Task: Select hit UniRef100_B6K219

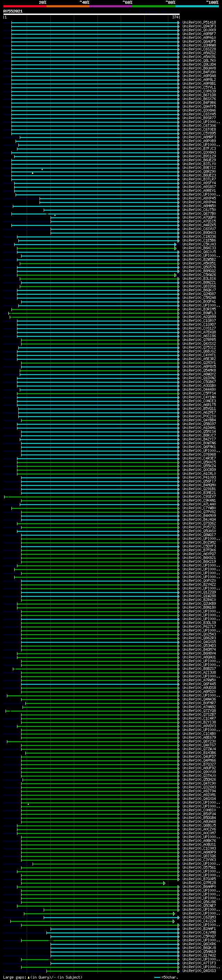Action: click(x=199, y=561)
